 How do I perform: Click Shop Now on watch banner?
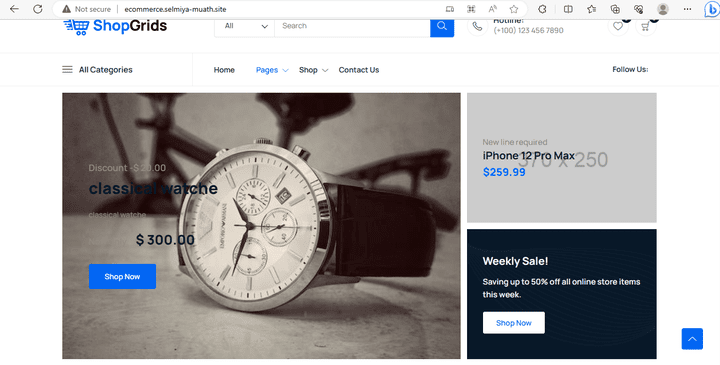pyautogui.click(x=122, y=276)
